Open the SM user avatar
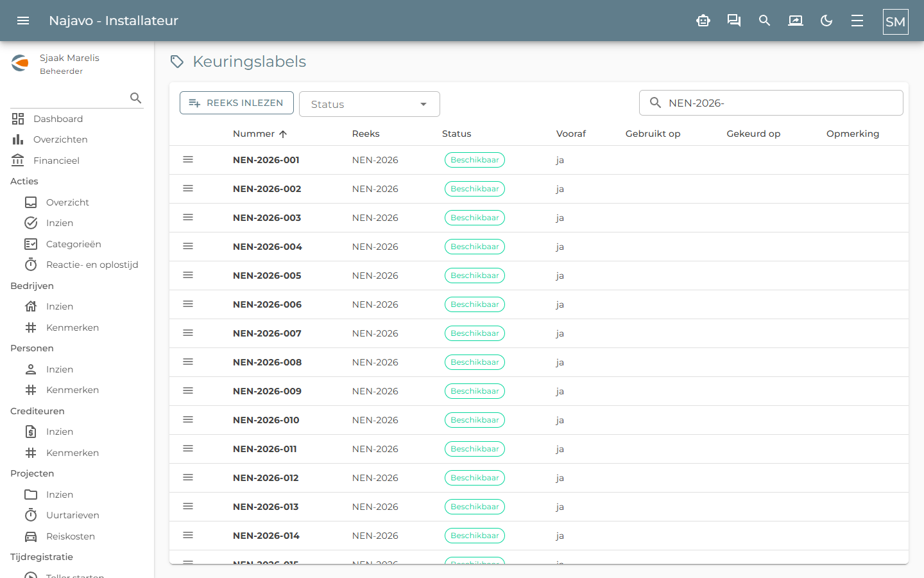 896,22
